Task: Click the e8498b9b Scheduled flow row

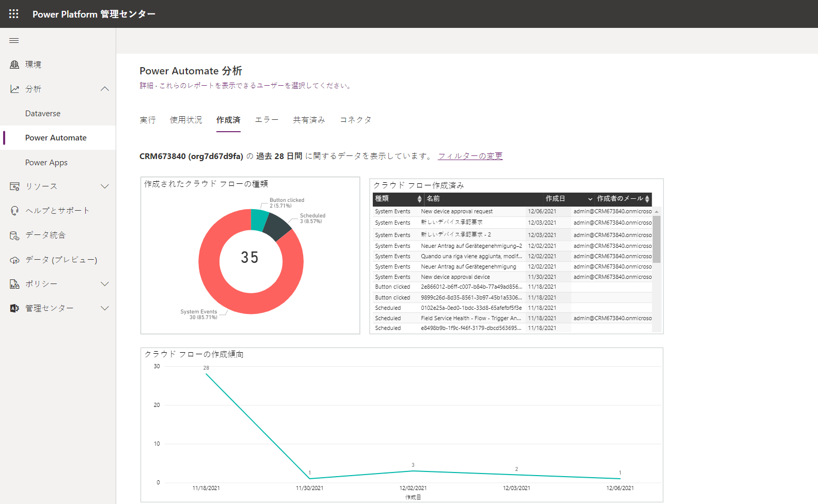Action: 512,328
